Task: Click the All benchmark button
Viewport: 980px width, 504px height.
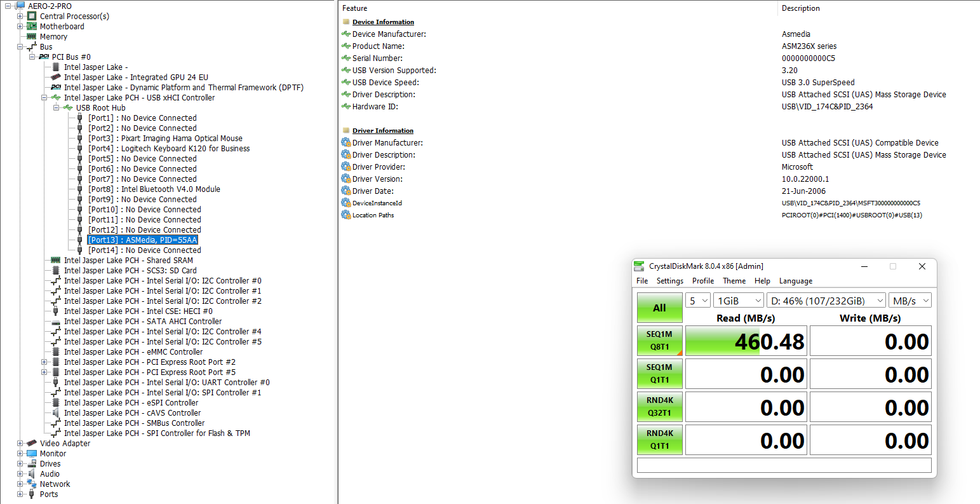Action: (660, 308)
